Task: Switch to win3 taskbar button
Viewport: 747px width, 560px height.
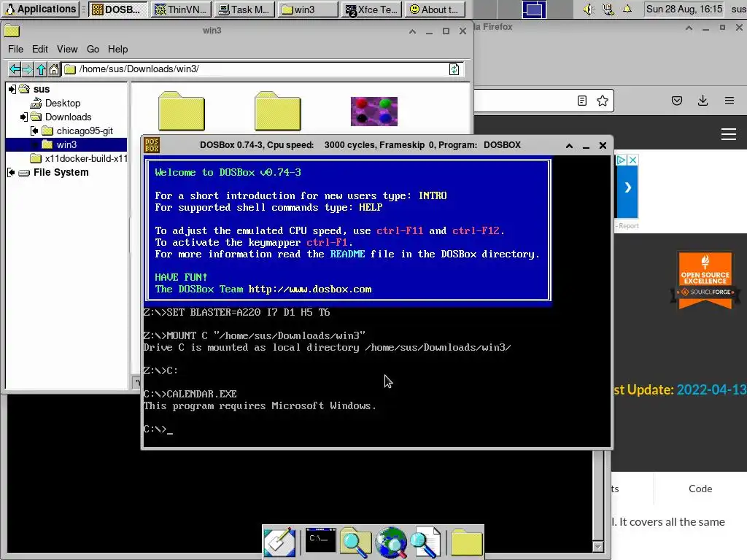Action: point(308,9)
